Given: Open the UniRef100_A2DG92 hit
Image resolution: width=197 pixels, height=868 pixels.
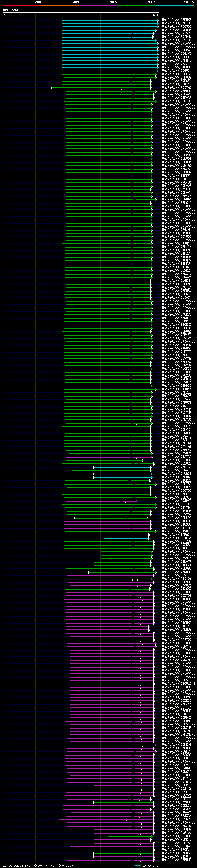Looking at the screenshot, I should coord(177,568).
